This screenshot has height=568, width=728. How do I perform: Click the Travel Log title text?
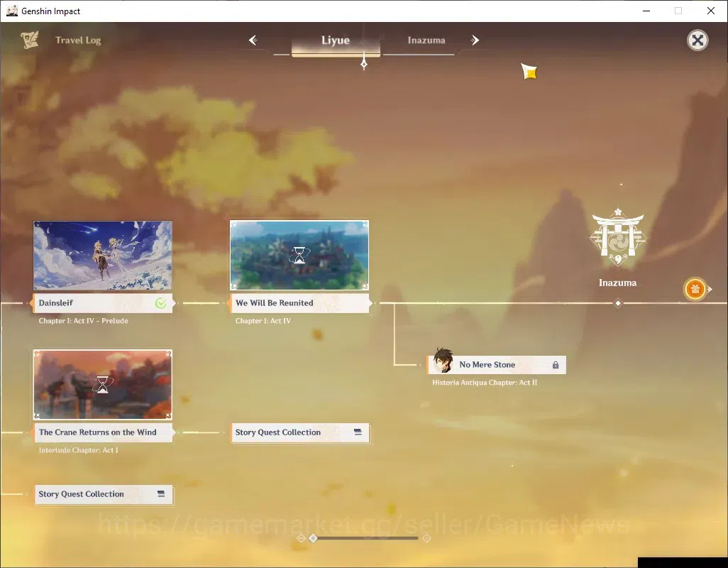point(78,40)
